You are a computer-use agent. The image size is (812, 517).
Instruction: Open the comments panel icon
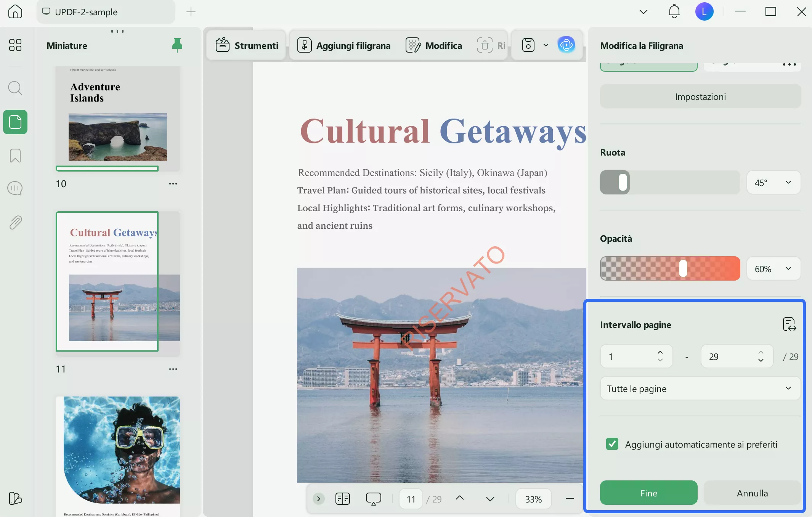(x=15, y=188)
